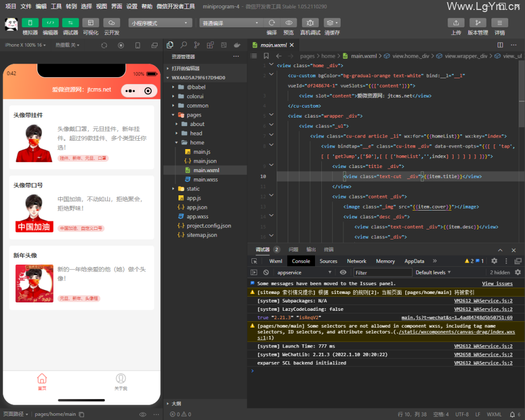Click the upload (上传) icon
Viewport: 525px width, 420px height.
pos(456,23)
